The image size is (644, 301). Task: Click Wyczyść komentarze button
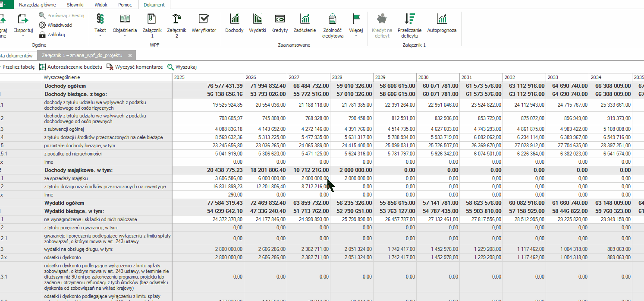pos(135,67)
